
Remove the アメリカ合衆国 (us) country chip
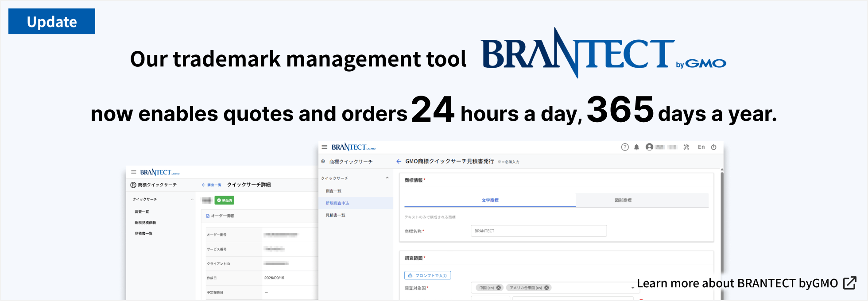click(x=547, y=288)
